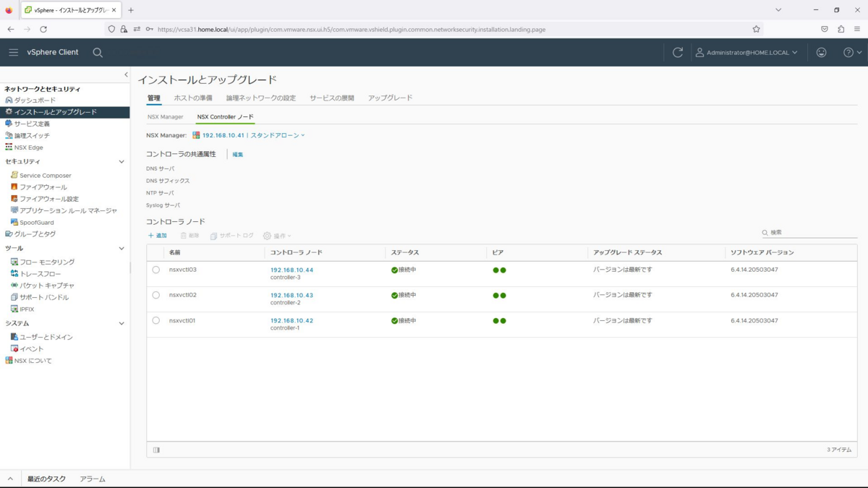The image size is (868, 488).
Task: Reload the page in Firefox
Action: pos(43,29)
